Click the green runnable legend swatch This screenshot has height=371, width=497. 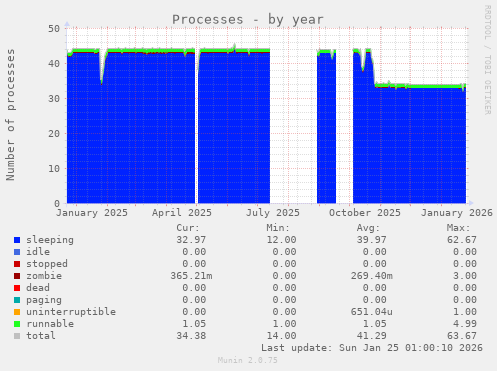tap(17, 324)
